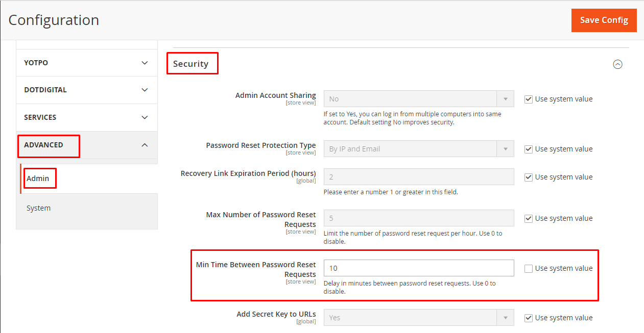Expand the SERVICES section chevron
Viewport: 644px width, 333px height.
coord(145,117)
